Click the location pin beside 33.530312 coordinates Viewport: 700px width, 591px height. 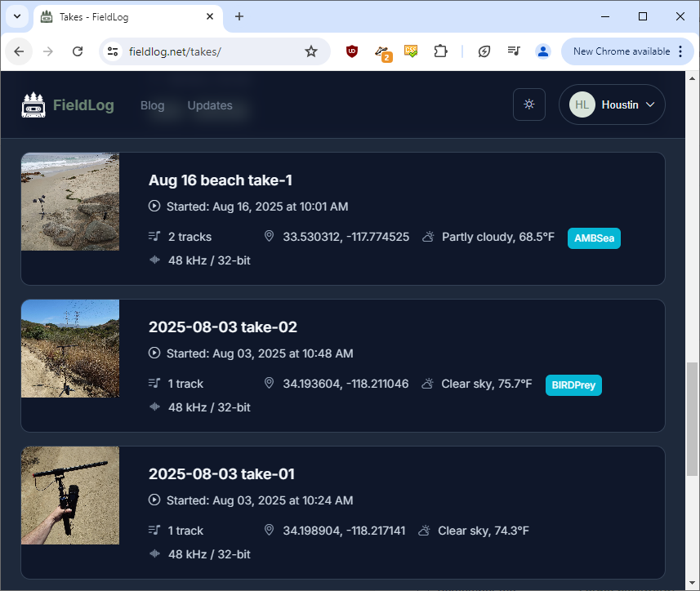pos(269,236)
